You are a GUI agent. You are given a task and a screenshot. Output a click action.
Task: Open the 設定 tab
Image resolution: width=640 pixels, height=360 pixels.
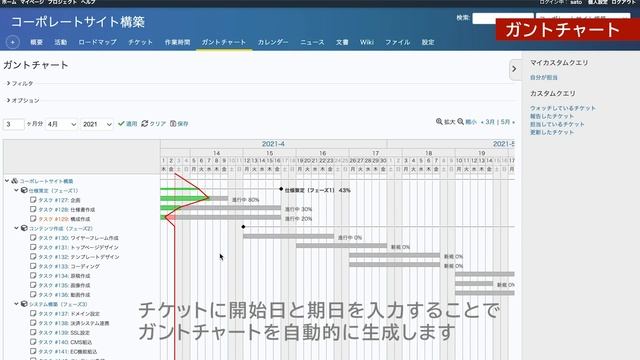click(428, 42)
